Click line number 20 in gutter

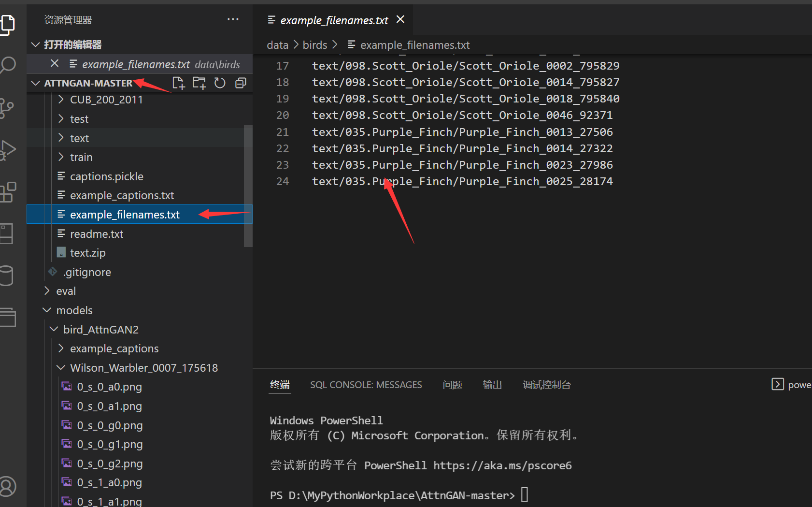click(x=283, y=115)
